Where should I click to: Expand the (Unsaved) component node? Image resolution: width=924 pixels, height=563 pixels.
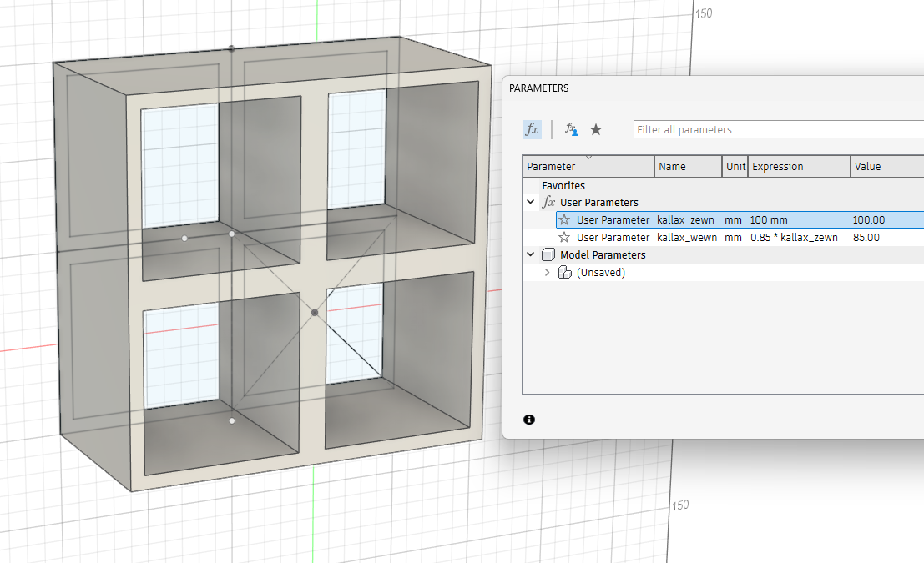[548, 273]
